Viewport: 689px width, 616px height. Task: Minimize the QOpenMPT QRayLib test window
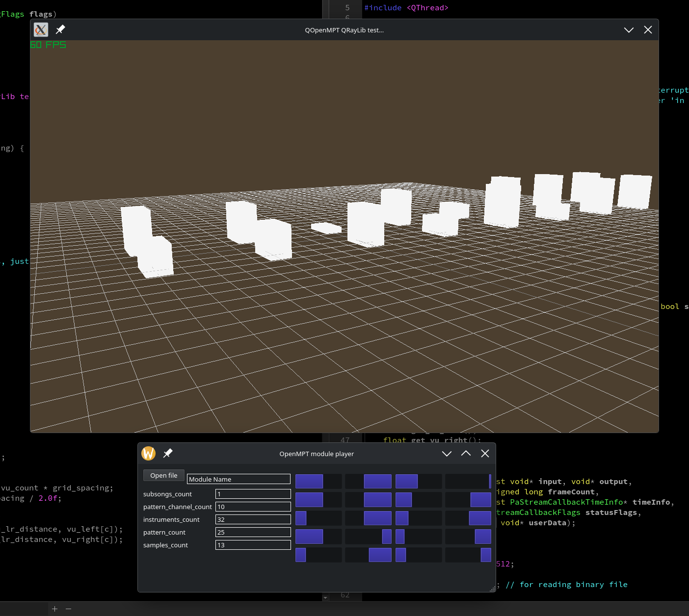coord(629,30)
